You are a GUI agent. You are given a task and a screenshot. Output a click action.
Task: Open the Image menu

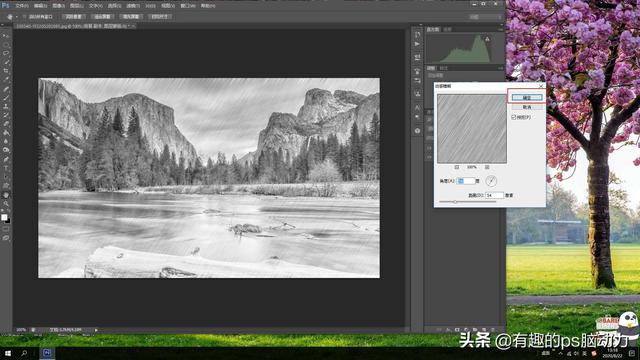(58, 6)
